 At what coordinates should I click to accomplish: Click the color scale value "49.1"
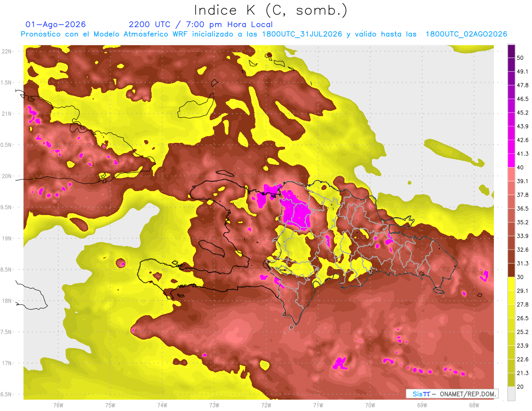tap(523, 71)
